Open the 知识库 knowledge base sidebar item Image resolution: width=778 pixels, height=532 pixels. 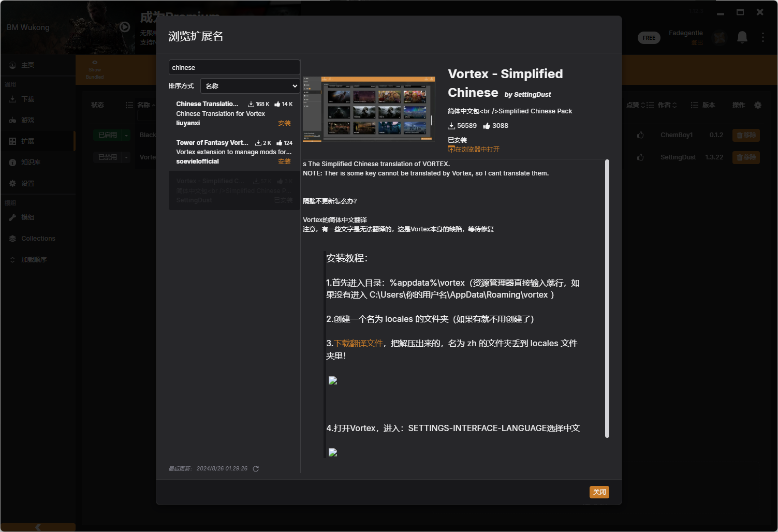tap(38, 162)
